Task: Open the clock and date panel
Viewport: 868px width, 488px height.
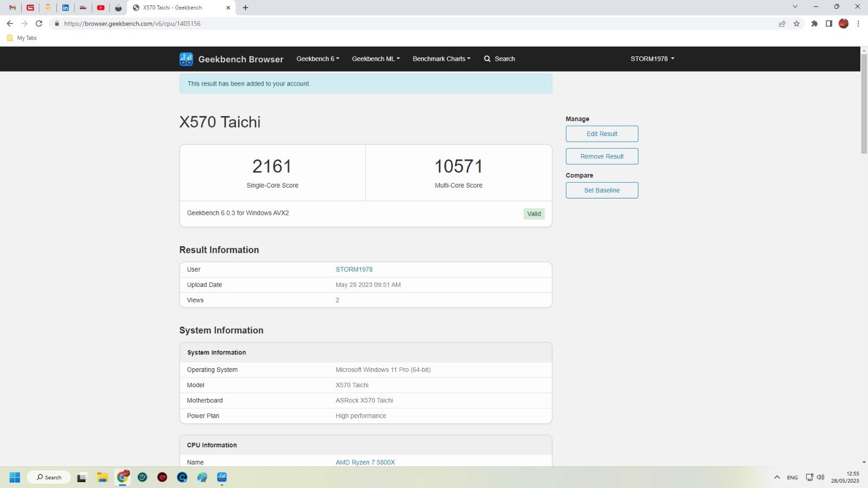Action: (x=845, y=477)
